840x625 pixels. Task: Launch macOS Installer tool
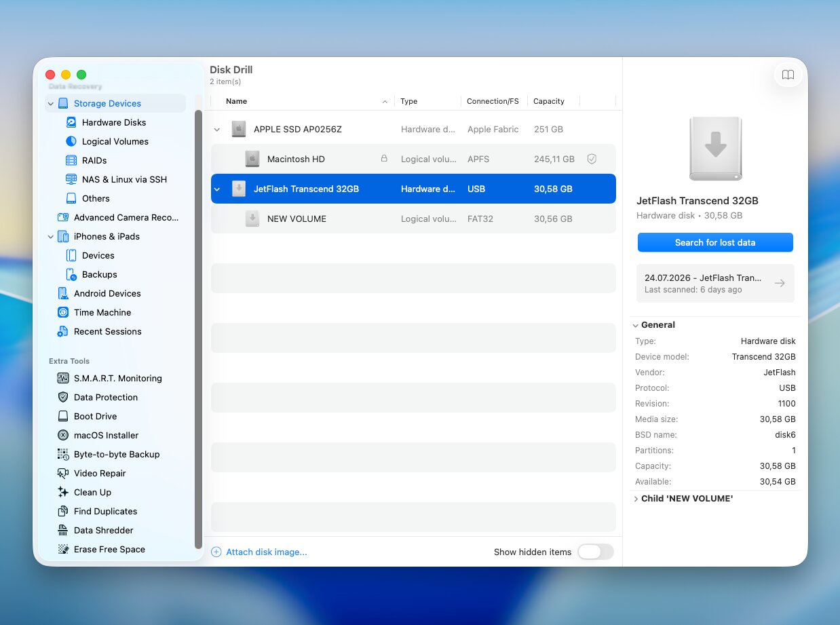(98, 435)
